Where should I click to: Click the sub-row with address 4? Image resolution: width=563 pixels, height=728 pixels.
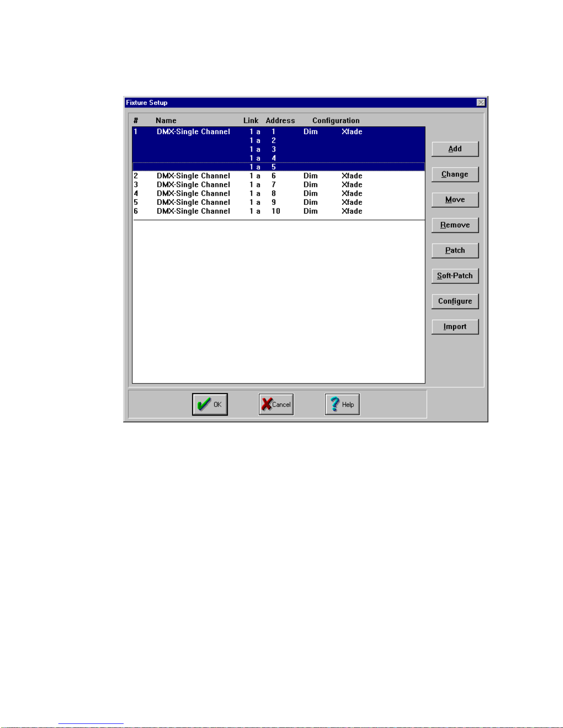pyautogui.click(x=279, y=158)
